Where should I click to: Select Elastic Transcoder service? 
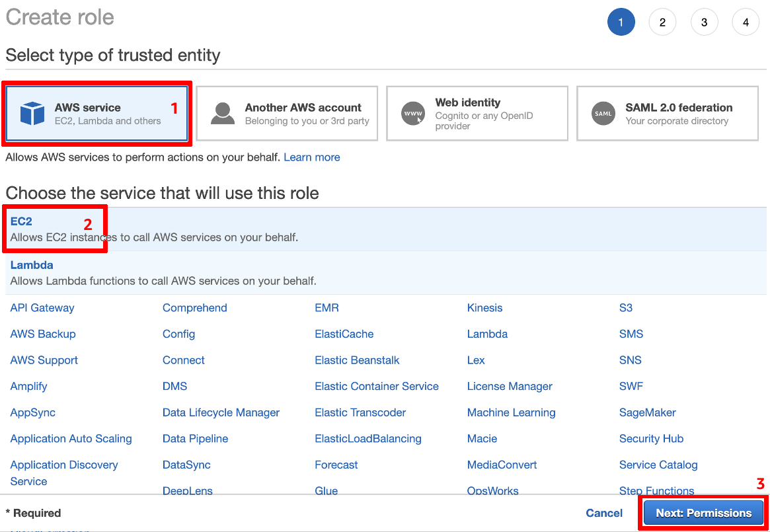(x=360, y=412)
